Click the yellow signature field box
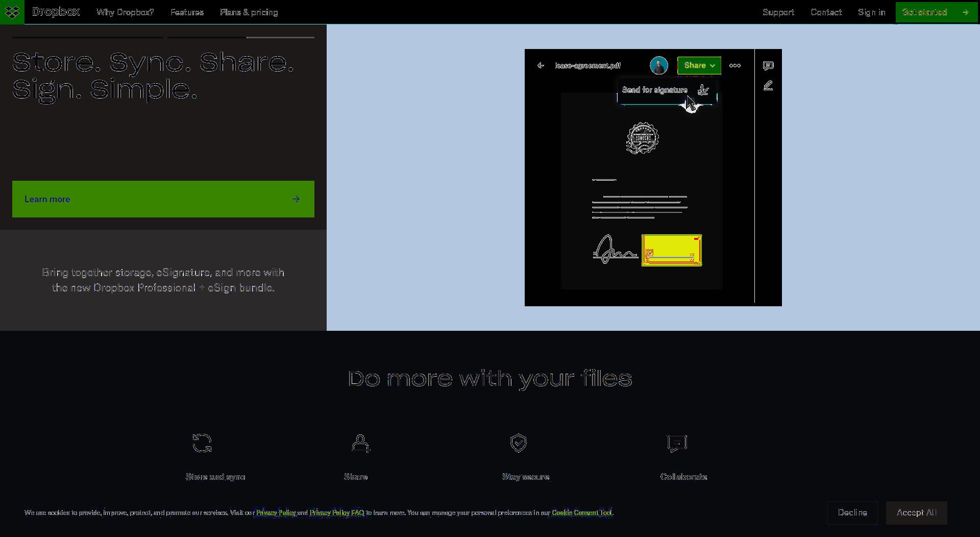Image resolution: width=980 pixels, height=537 pixels. 672,250
